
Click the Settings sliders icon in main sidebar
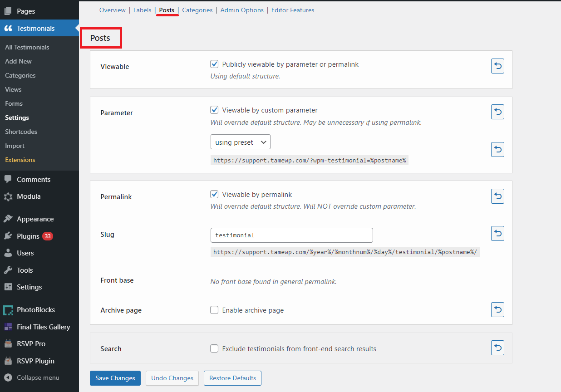[x=8, y=287]
